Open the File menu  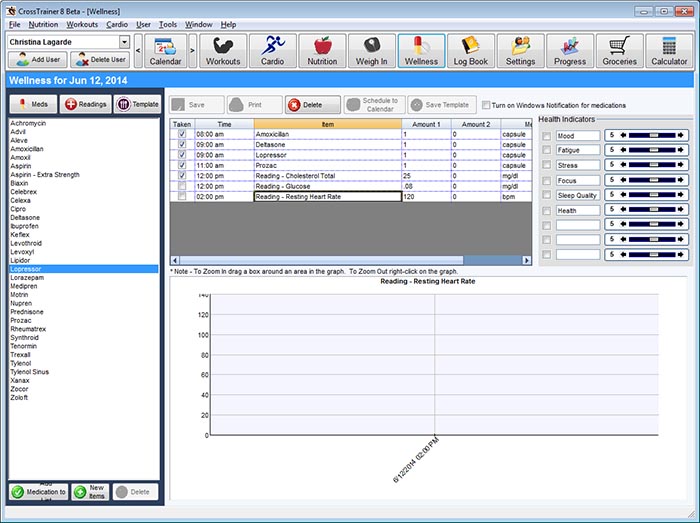(x=14, y=25)
